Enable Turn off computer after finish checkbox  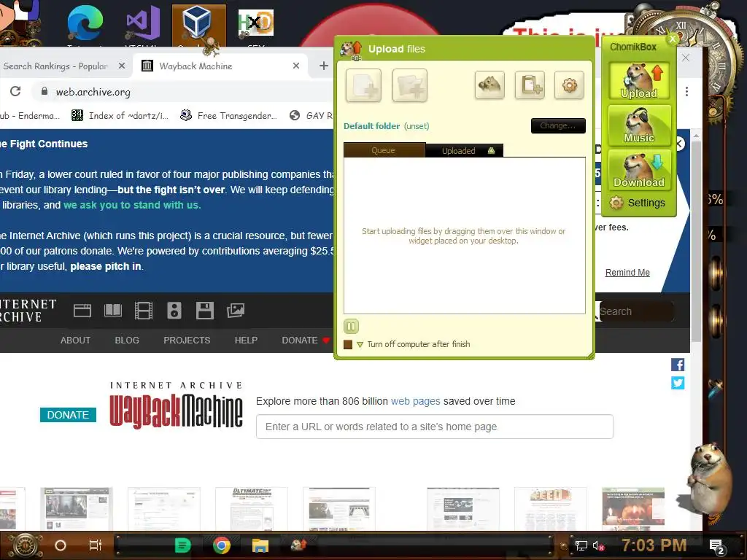(348, 344)
